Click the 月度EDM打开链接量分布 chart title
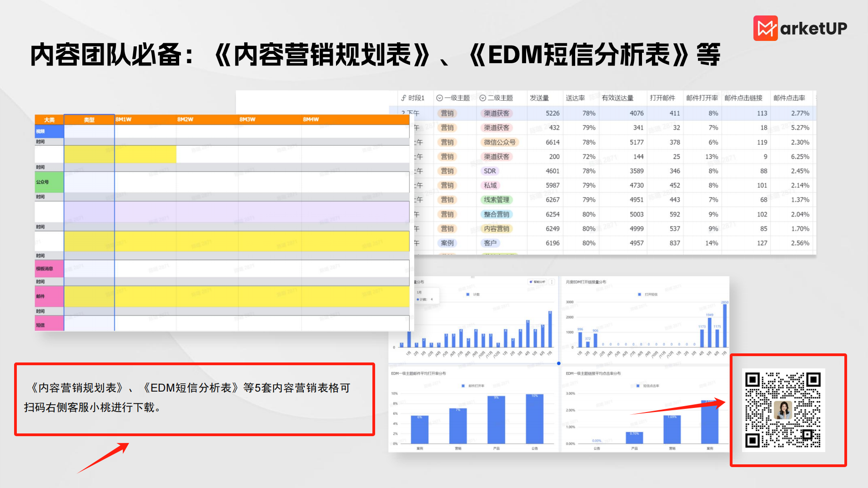This screenshot has width=868, height=488. [586, 282]
